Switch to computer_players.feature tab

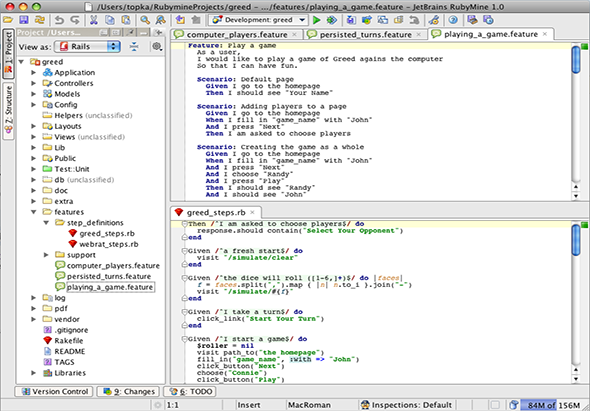pos(236,35)
